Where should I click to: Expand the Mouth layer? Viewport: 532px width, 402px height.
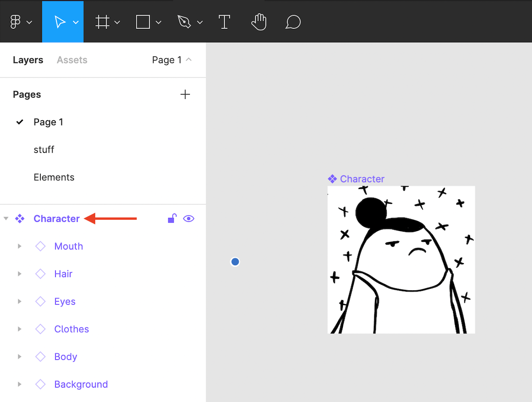pos(19,246)
